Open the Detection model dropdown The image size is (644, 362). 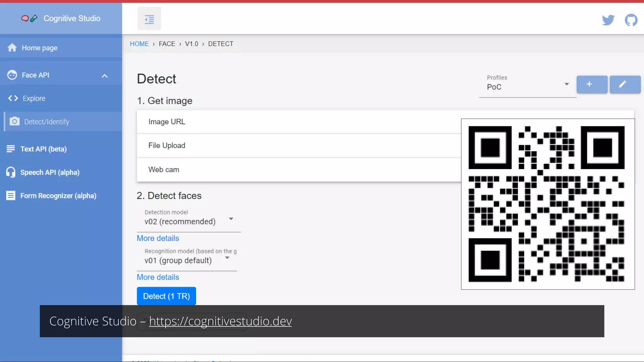(x=189, y=221)
